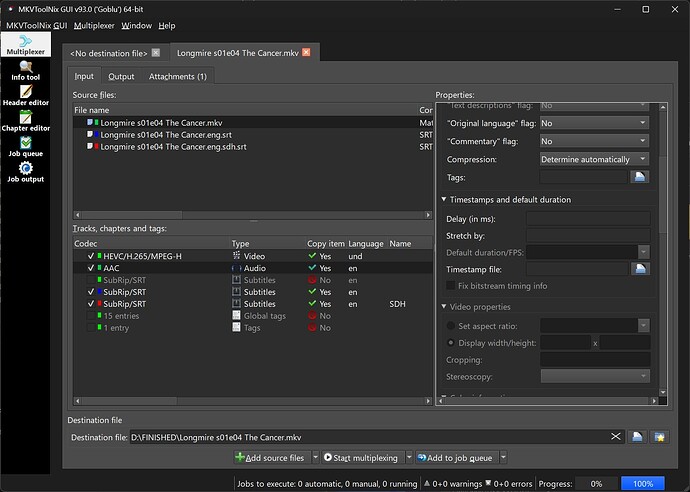Viewport: 690px width, 492px height.
Task: Uncheck the HEVC/H.265/MPEG-H track
Action: click(91, 256)
